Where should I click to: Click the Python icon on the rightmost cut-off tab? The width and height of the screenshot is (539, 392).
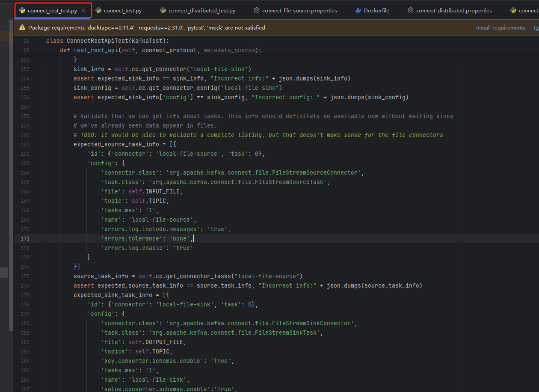(513, 10)
